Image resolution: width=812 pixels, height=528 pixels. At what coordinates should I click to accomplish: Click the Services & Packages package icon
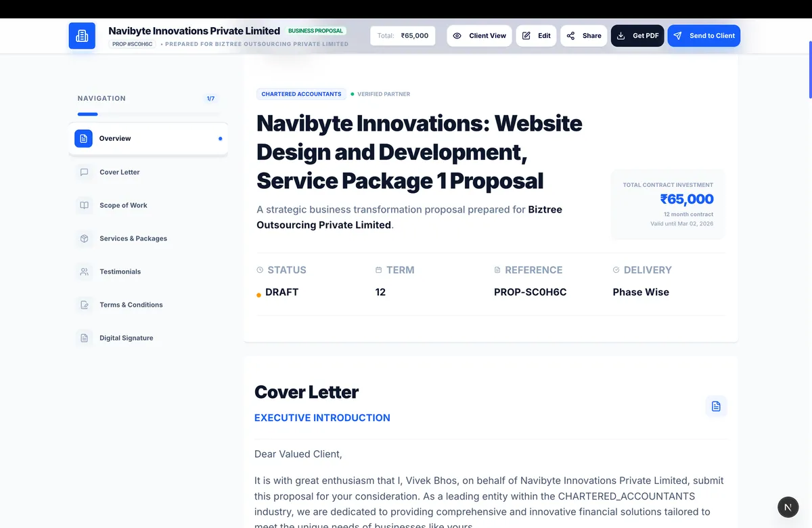pyautogui.click(x=84, y=238)
